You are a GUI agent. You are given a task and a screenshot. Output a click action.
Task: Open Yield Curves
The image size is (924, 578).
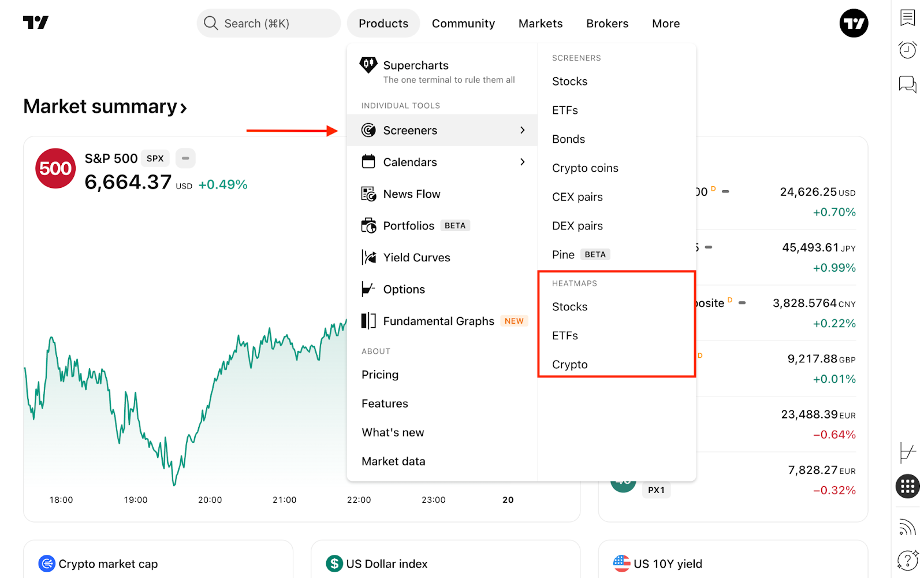tap(442, 257)
